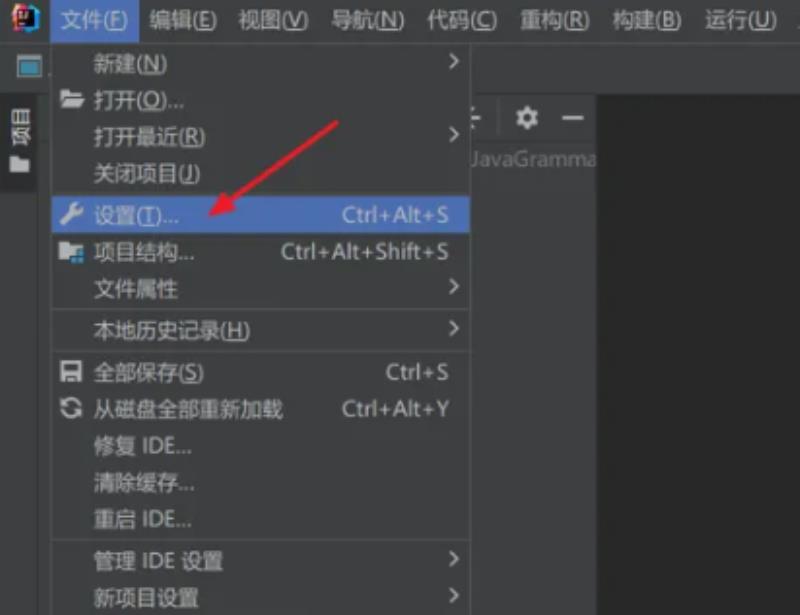This screenshot has height=615, width=800.
Task: Click the reload icon for 从磁盘全部重新加载
Action: click(71, 408)
